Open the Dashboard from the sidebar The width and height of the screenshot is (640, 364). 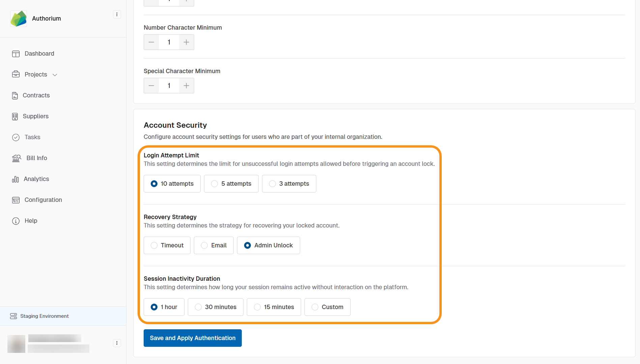click(39, 53)
